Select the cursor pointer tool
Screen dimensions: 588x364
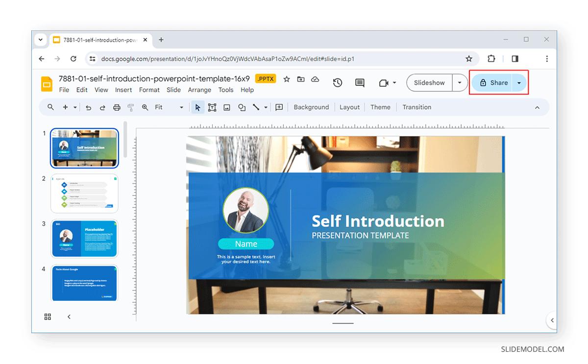(x=197, y=107)
